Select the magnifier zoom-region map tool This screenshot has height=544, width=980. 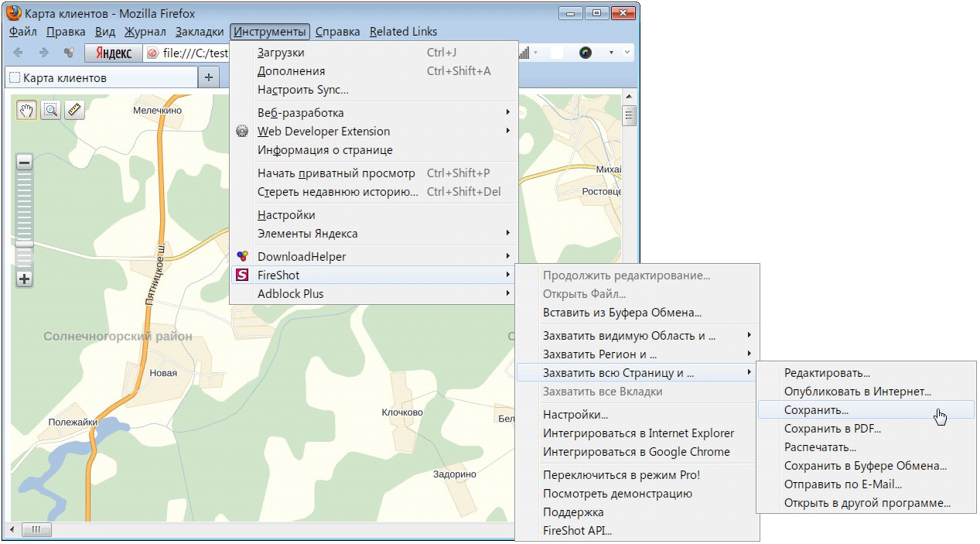[51, 110]
